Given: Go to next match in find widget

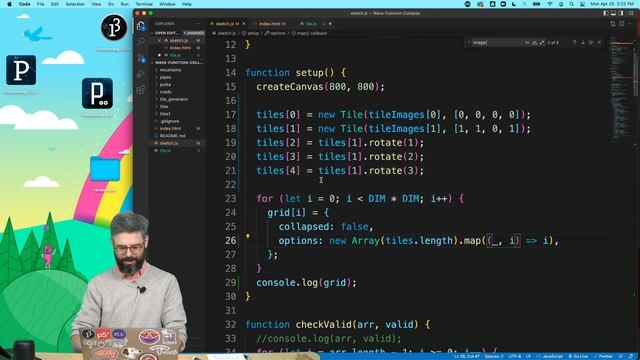Looking at the screenshot, I should [x=583, y=42].
